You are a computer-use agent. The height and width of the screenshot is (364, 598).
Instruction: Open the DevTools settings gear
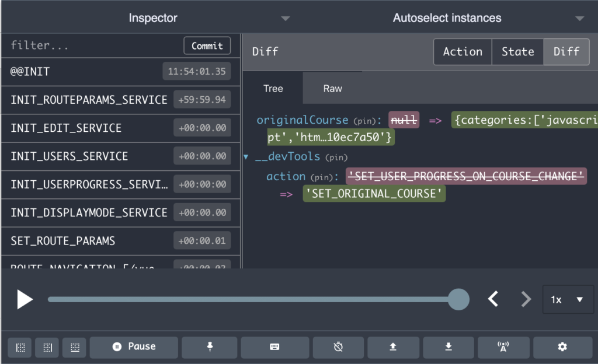coord(562,347)
